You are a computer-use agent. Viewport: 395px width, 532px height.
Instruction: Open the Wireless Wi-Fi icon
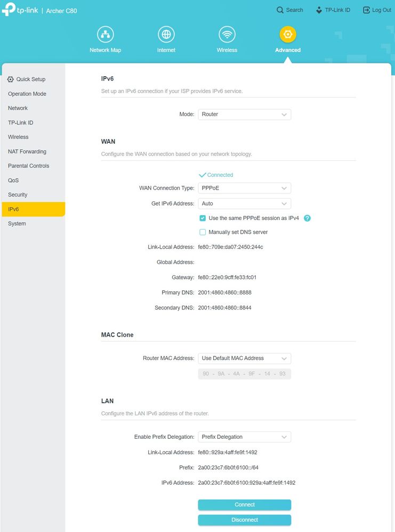(227, 35)
